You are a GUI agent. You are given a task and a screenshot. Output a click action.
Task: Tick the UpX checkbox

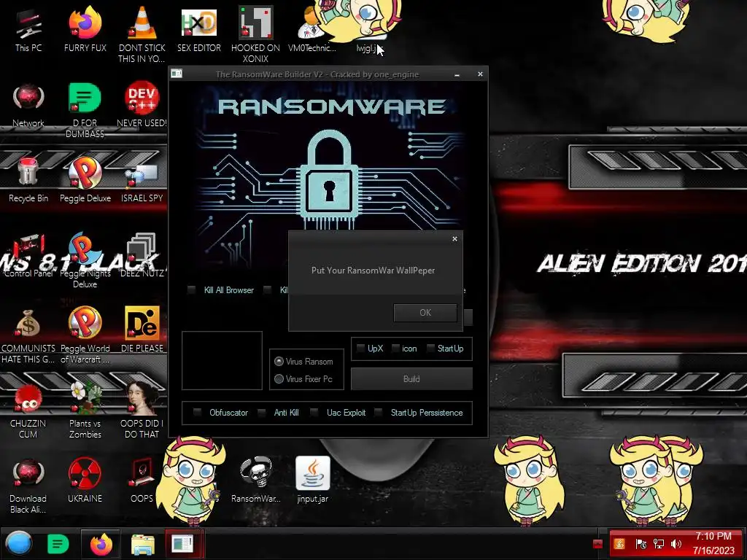pyautogui.click(x=360, y=349)
